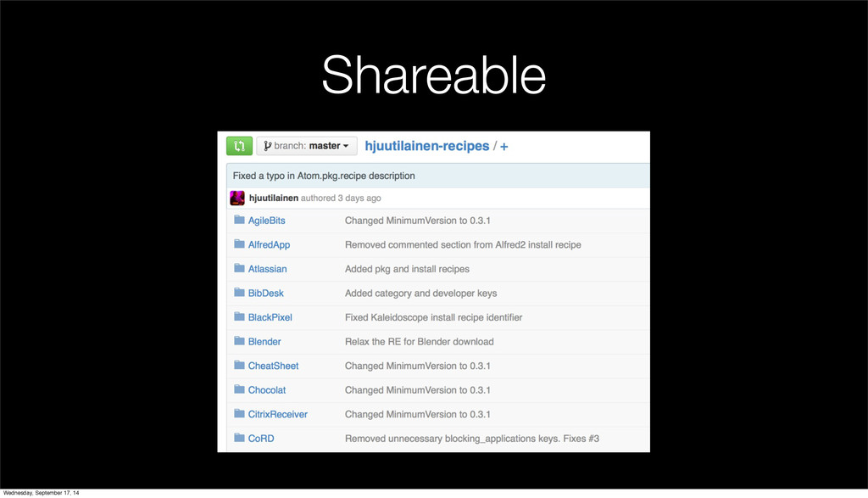Open hjuutilainen author profile link
The height and width of the screenshot is (498, 868).
(x=274, y=199)
